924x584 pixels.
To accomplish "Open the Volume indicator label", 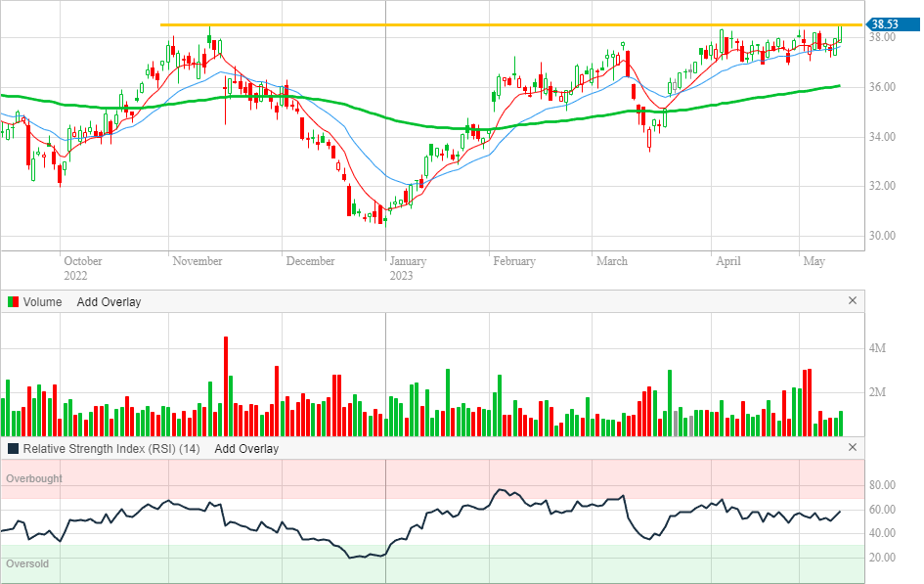I will tap(42, 301).
